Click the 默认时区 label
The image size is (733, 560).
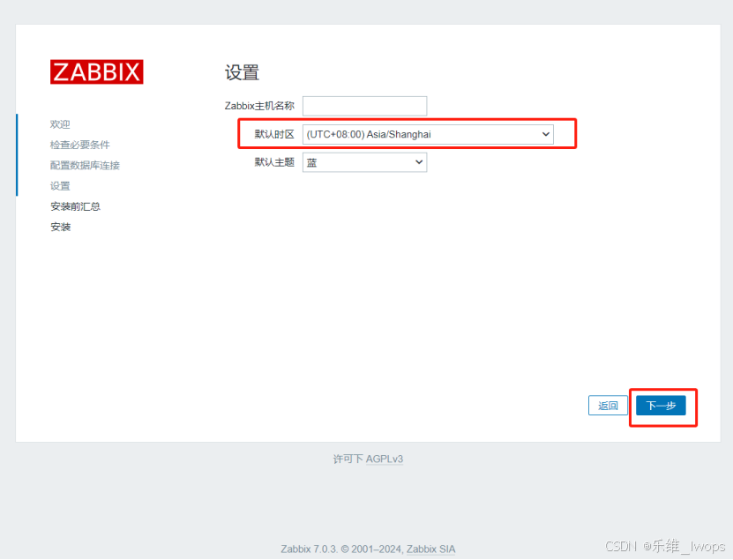pyautogui.click(x=274, y=134)
